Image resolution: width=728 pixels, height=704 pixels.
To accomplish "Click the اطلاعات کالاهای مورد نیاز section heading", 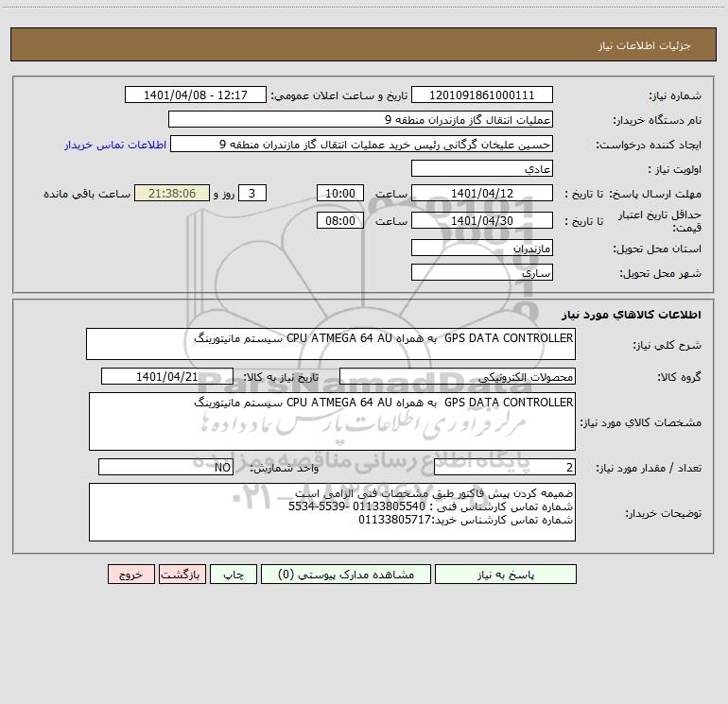I will 631,314.
